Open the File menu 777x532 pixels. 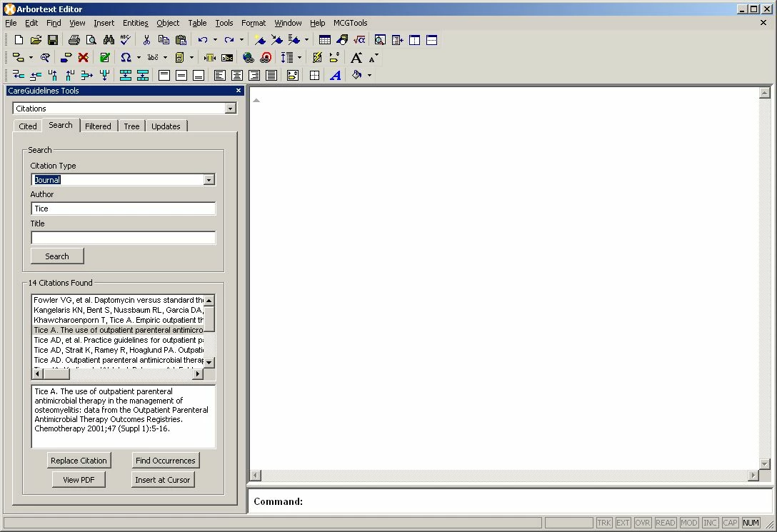tap(11, 23)
